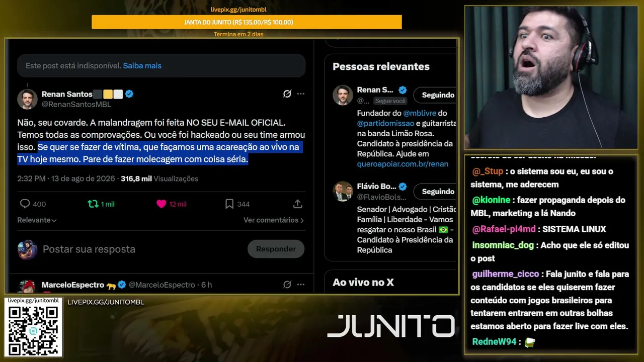Click Flávio Bo... avatar in Pessoas relevantes
Image resolution: width=644 pixels, height=362 pixels.
[x=343, y=191]
